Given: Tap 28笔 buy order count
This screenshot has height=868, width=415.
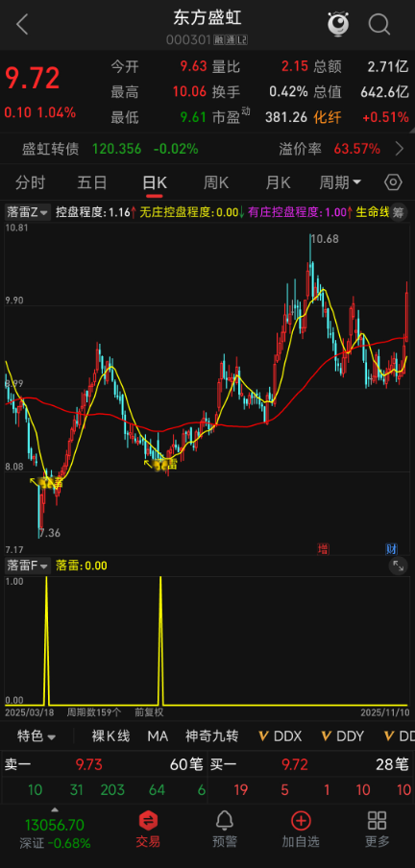Looking at the screenshot, I should click(x=392, y=765).
